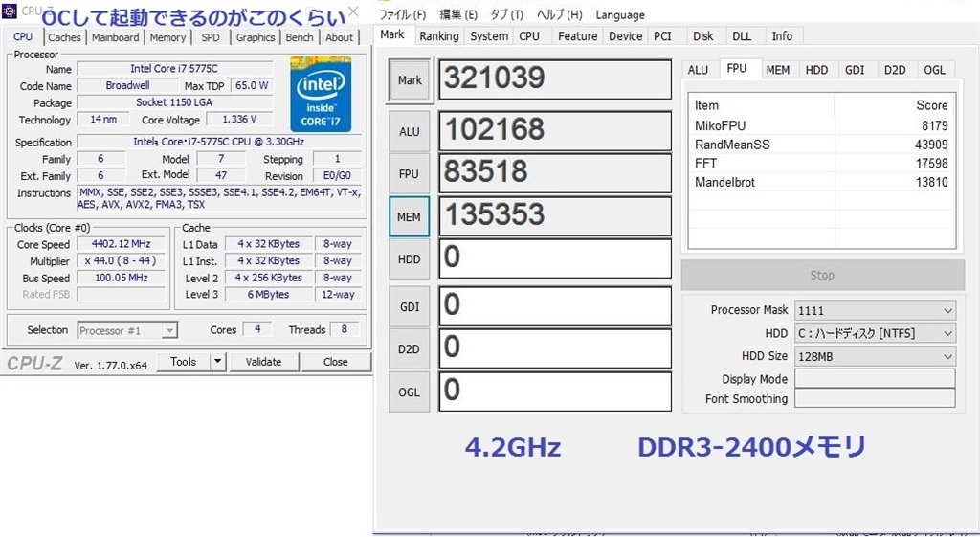Screen dimensions: 980x537
Task: Open the Language menu
Action: click(x=620, y=14)
